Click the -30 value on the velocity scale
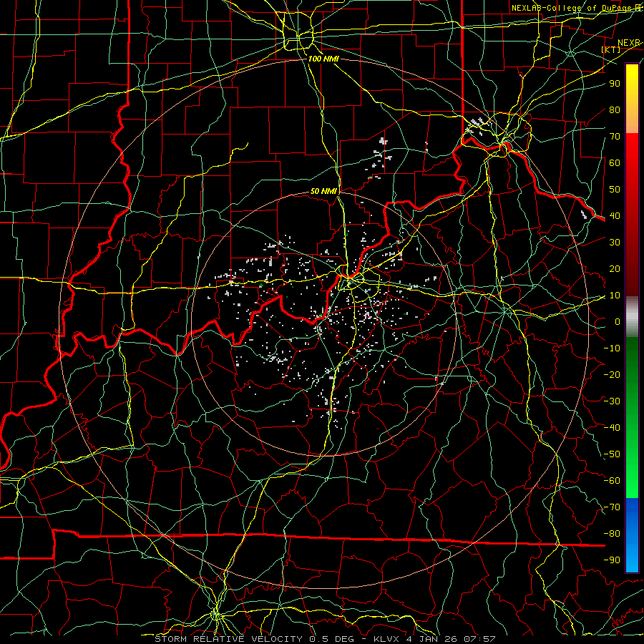Image resolution: width=644 pixels, height=644 pixels. tap(612, 401)
